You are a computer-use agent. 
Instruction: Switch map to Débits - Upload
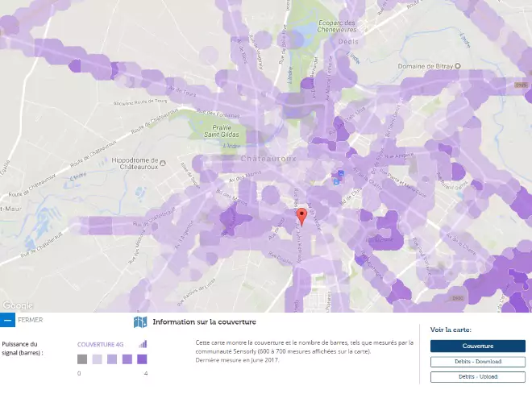click(477, 377)
